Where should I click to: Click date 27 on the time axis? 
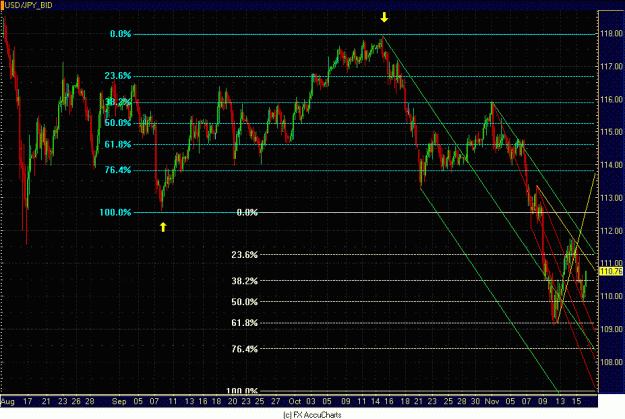[276, 401]
